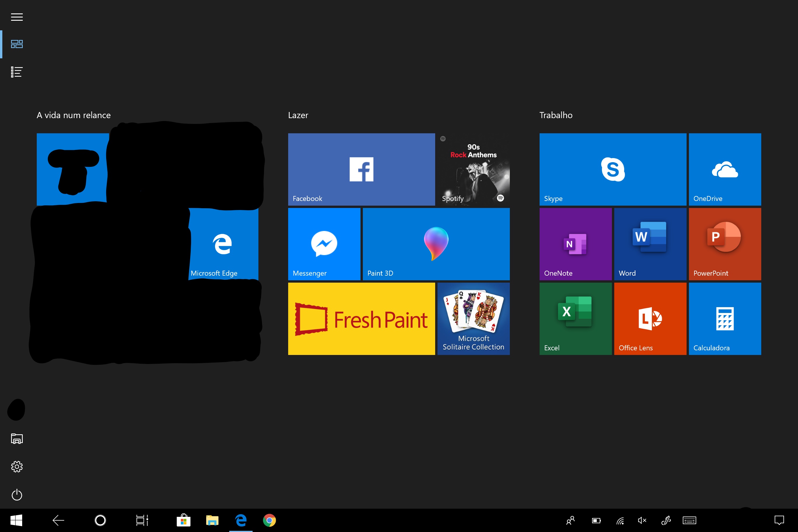798x532 pixels.
Task: Launch the Office Lens tile
Action: coord(650,318)
